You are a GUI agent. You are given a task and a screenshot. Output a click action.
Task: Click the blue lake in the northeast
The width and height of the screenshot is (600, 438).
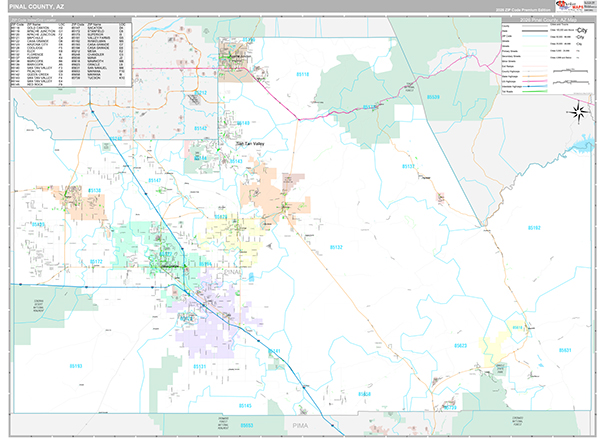click(584, 145)
